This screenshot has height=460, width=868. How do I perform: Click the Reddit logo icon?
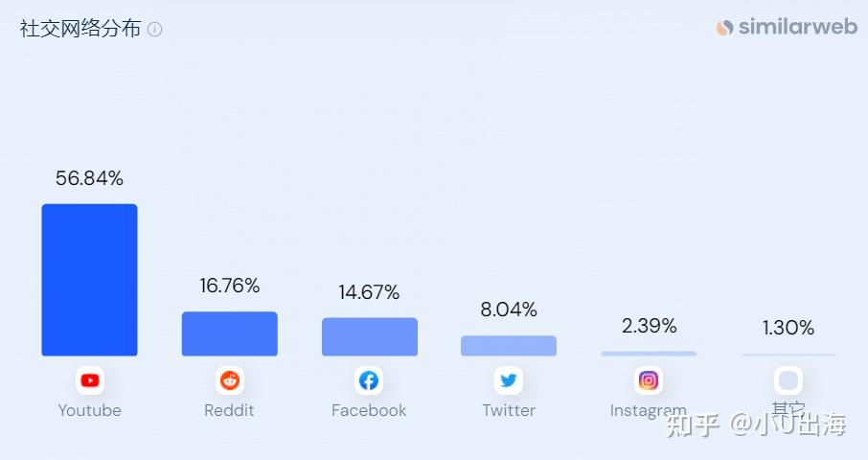tap(229, 380)
